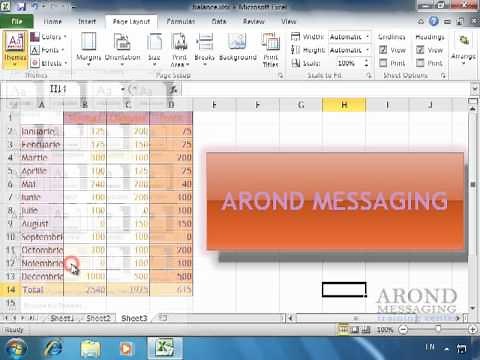This screenshot has width=480, height=360.
Task: Open the Breaks menu
Action: pos(204,49)
